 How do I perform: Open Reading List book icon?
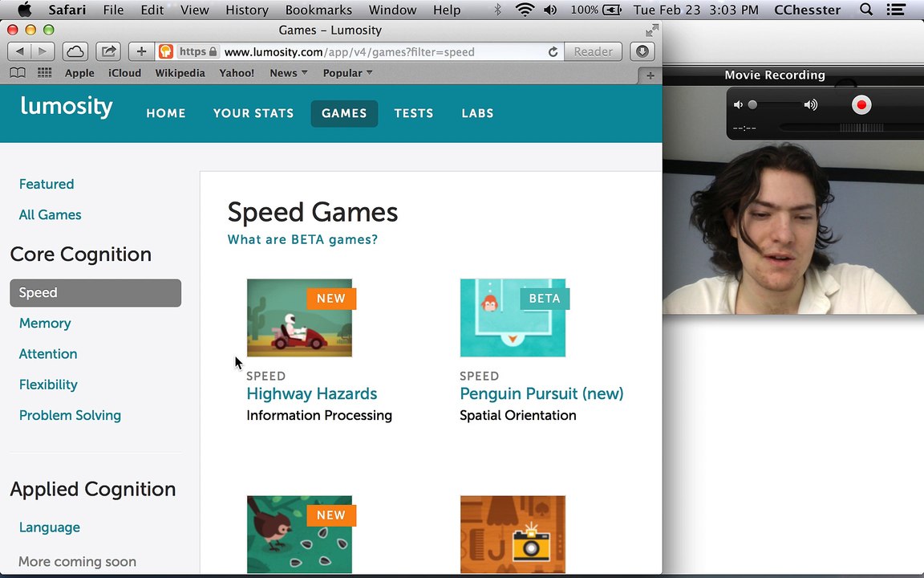(18, 72)
